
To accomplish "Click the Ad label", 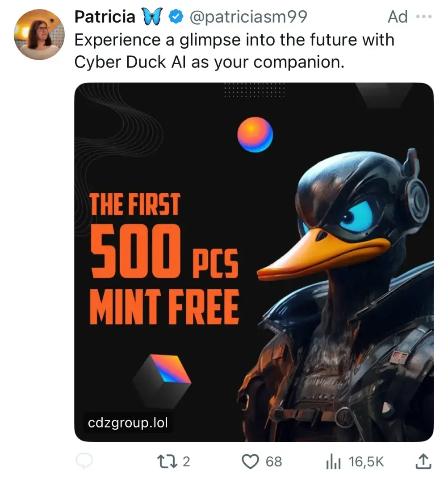I will pos(398,17).
